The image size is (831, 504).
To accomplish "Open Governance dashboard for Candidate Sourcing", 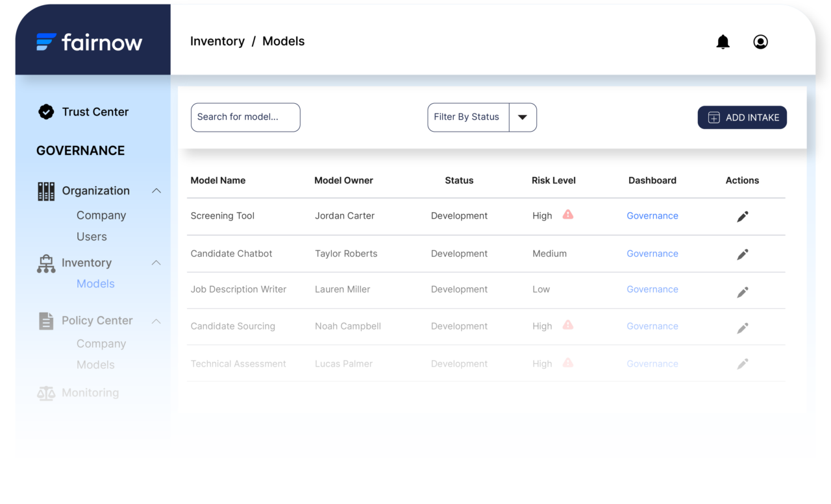I will (652, 326).
